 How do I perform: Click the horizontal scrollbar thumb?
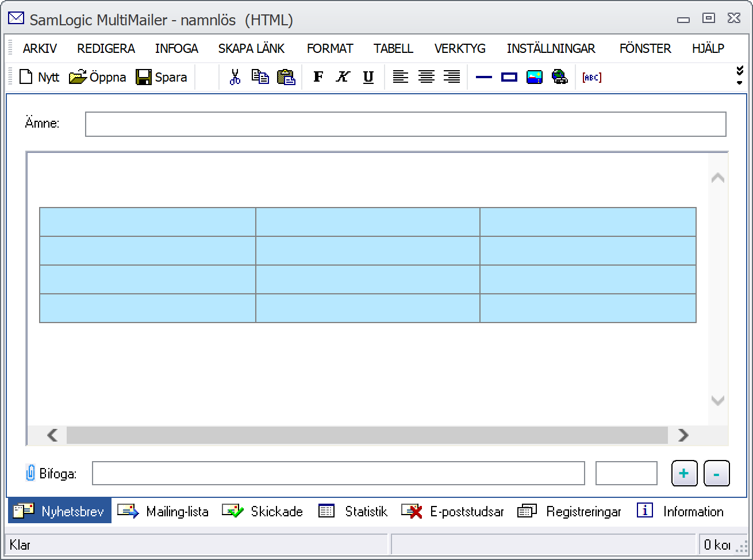[367, 435]
